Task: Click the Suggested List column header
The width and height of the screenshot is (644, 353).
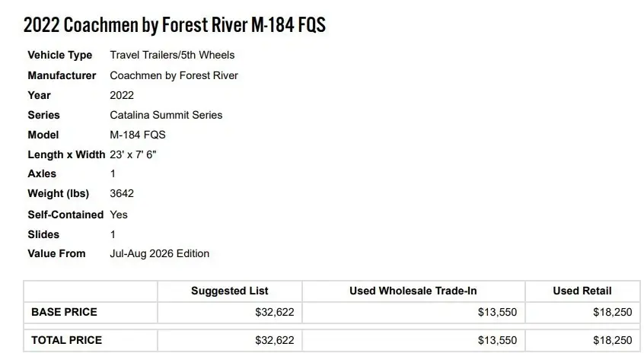Action: point(230,291)
